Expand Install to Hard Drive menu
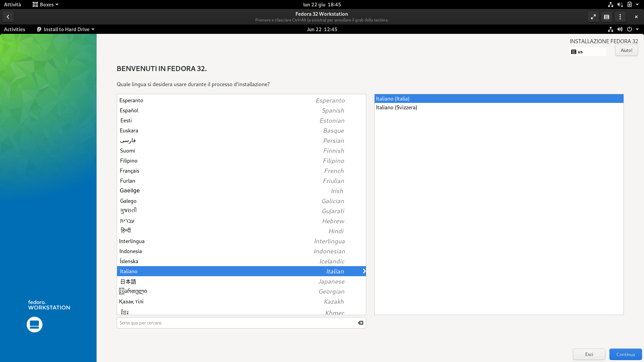Viewport: 644px width, 362px height. [66, 29]
